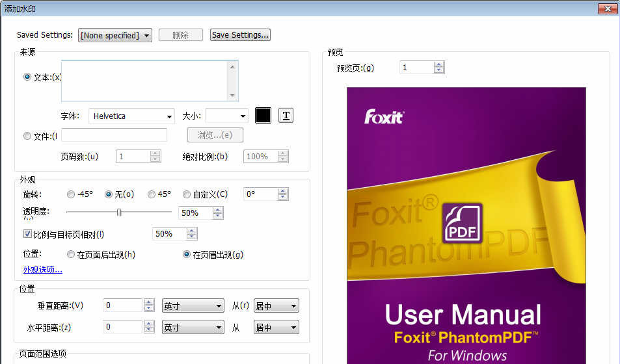The height and width of the screenshot is (364, 620).
Task: Click the file path input field
Action: point(115,135)
